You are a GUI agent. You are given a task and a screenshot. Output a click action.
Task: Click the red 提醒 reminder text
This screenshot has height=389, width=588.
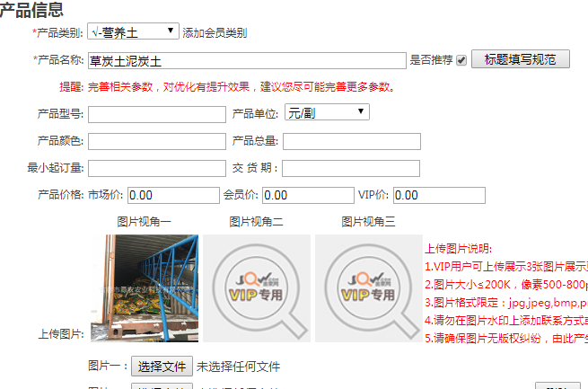tap(227, 87)
